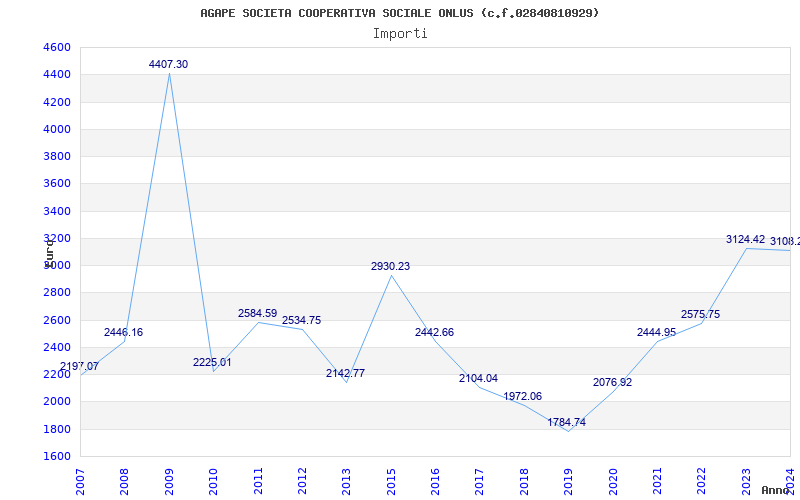This screenshot has height=500, width=800.
Task: Click the 2444.95 data label
Action: (x=656, y=332)
